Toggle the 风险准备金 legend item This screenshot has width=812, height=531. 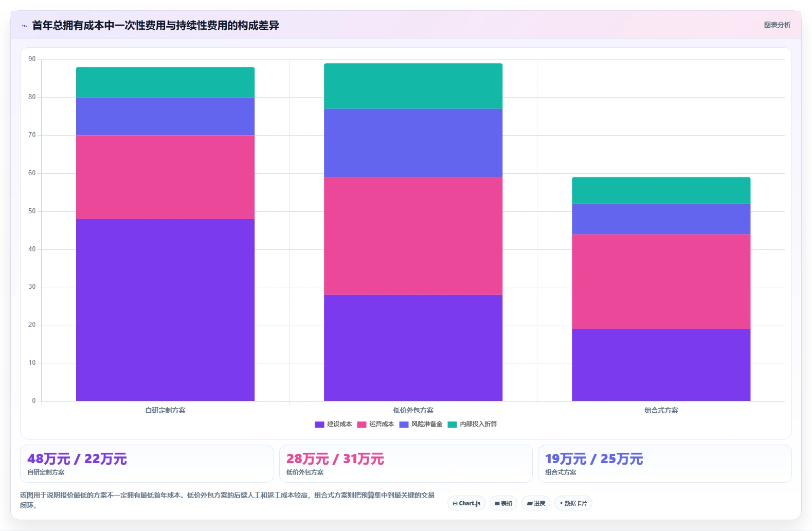pyautogui.click(x=421, y=424)
